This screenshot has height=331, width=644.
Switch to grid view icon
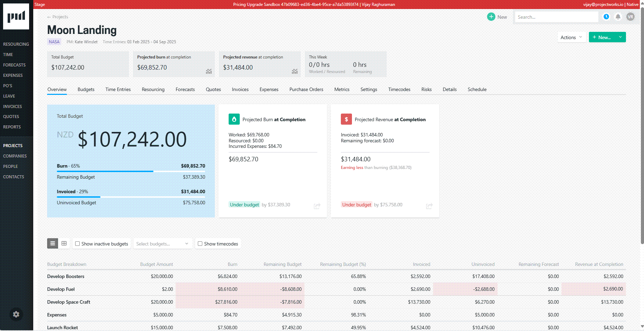tap(64, 243)
